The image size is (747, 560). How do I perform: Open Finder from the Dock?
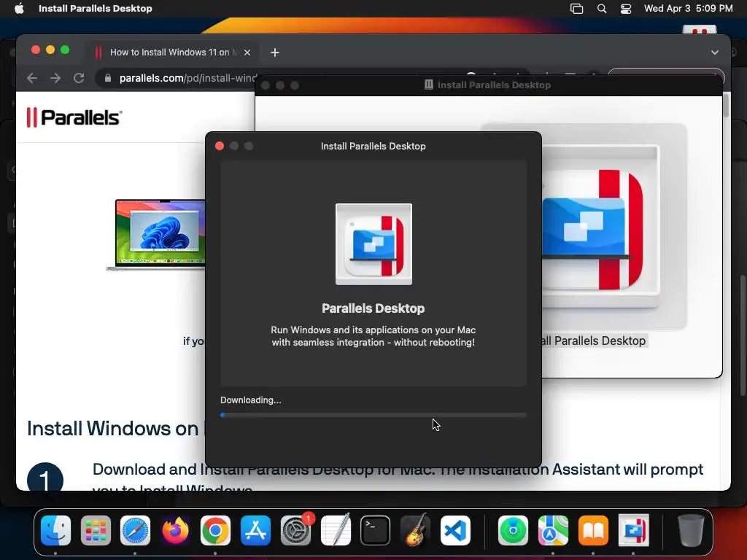coord(55,530)
